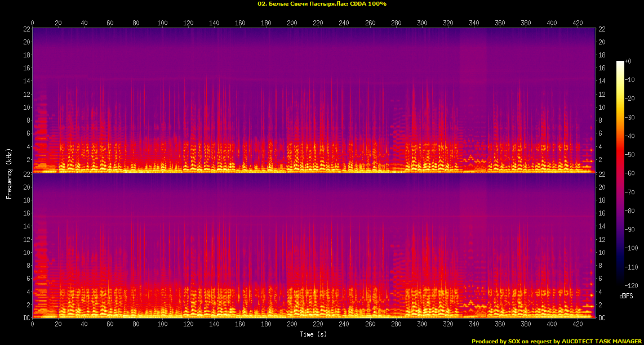Click the 420 tick on the bottom time axis
Viewport: 644px width, 345px height.
tap(578, 325)
